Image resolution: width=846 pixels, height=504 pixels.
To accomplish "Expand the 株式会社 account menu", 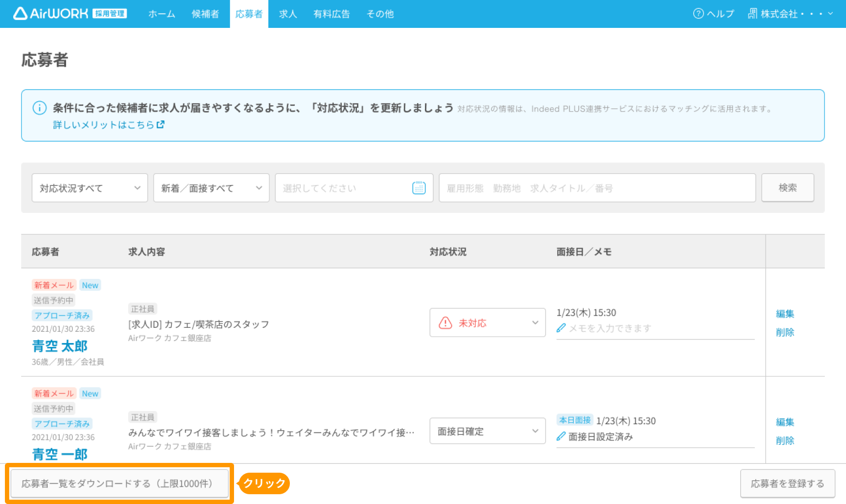I will pos(791,14).
